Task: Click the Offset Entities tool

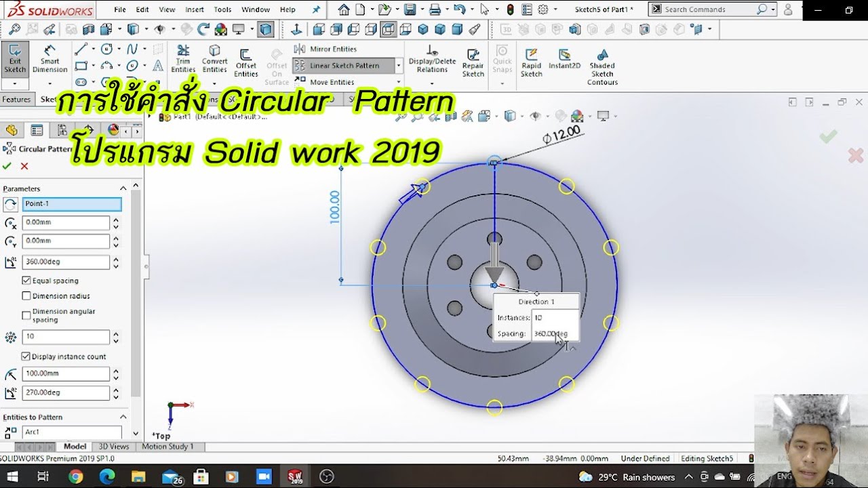Action: click(245, 64)
